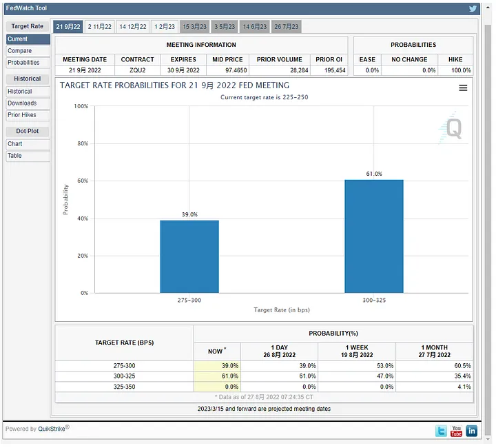Open Probabilities in Target Rate section

(x=24, y=63)
